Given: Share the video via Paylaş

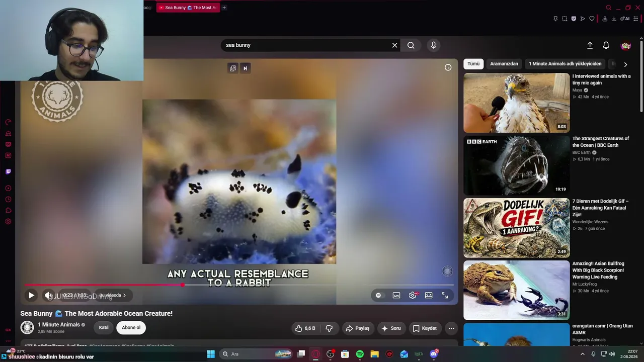Looking at the screenshot, I should point(358,328).
